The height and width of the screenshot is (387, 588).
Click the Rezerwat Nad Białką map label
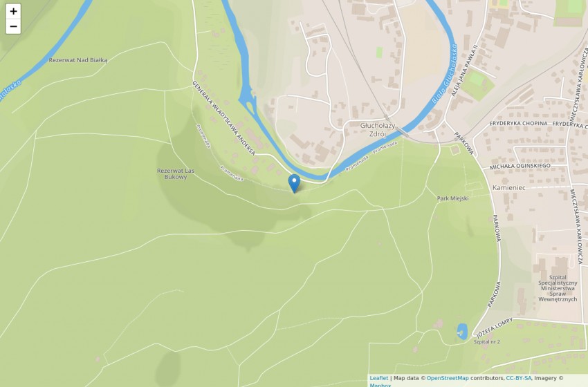(78, 60)
